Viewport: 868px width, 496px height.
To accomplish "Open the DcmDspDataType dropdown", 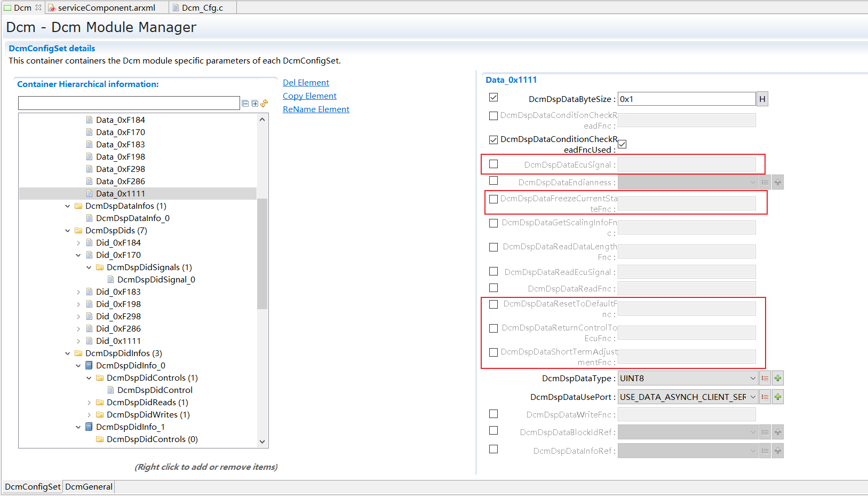I will pyautogui.click(x=752, y=377).
